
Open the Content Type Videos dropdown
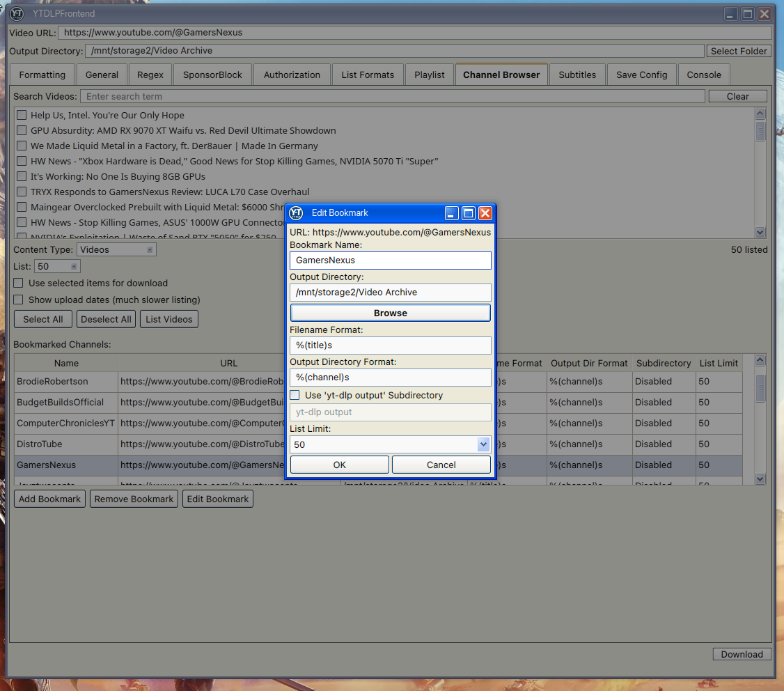(116, 249)
